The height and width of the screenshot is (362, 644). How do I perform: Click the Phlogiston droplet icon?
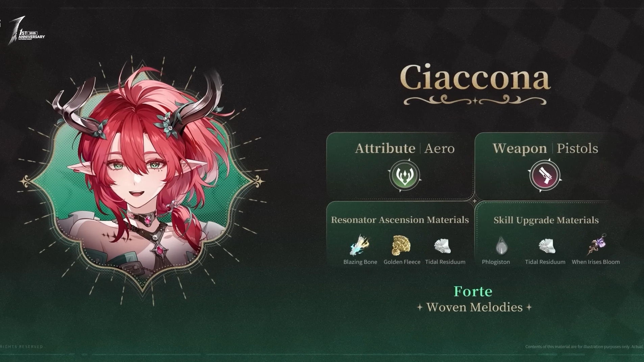(501, 245)
